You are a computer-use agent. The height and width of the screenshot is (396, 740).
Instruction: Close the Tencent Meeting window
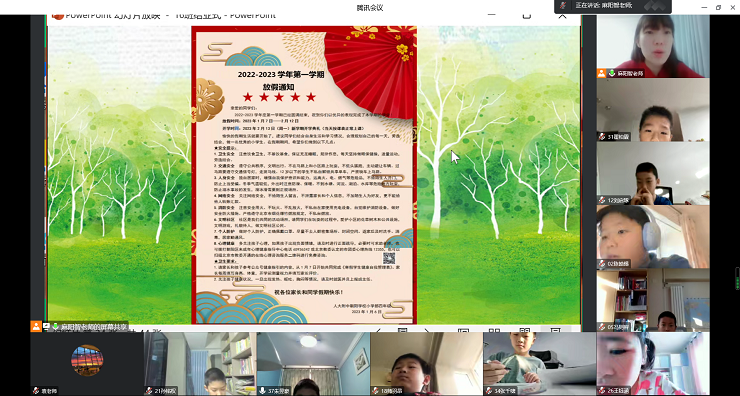732,7
